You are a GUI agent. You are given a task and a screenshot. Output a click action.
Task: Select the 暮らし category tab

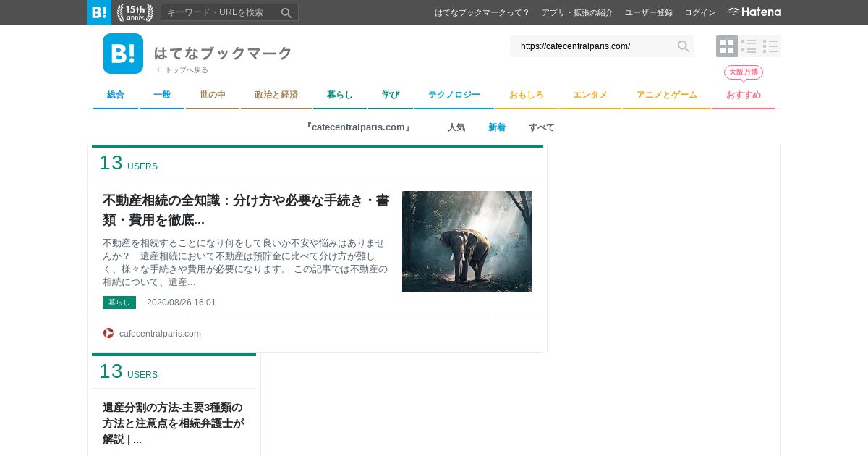click(x=340, y=95)
